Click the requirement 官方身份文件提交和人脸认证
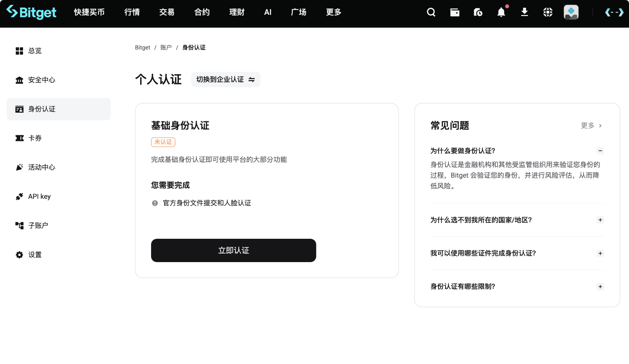 207,203
